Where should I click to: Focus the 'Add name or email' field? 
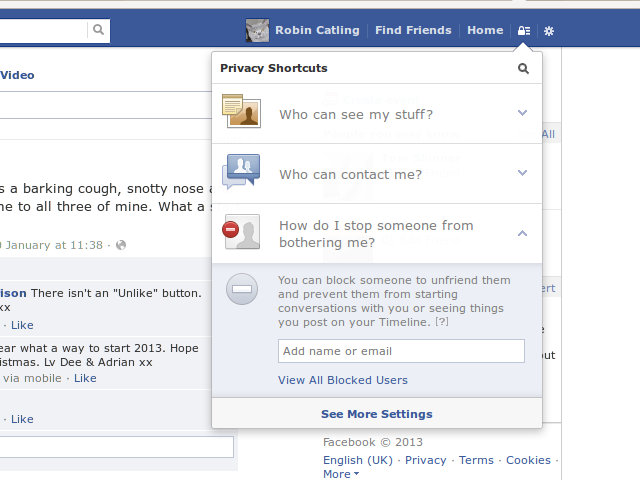(x=401, y=351)
